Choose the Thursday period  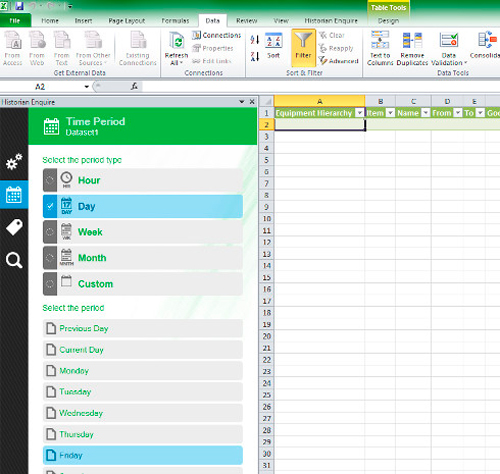[143, 434]
